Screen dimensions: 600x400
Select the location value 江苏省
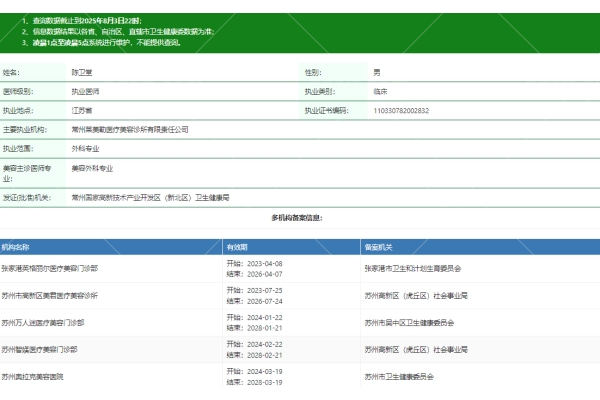pyautogui.click(x=82, y=111)
